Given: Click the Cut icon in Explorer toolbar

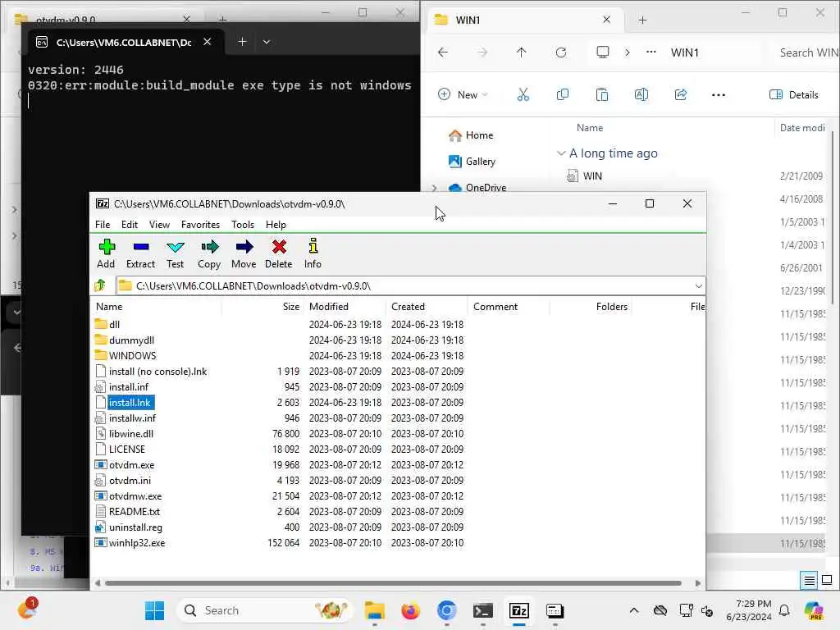Looking at the screenshot, I should (x=523, y=95).
